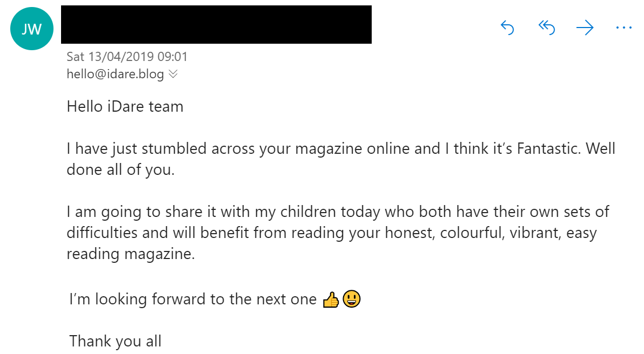Click "I'm looking forward to the next one"
Image resolution: width=644 pixels, height=354 pixels.
192,299
